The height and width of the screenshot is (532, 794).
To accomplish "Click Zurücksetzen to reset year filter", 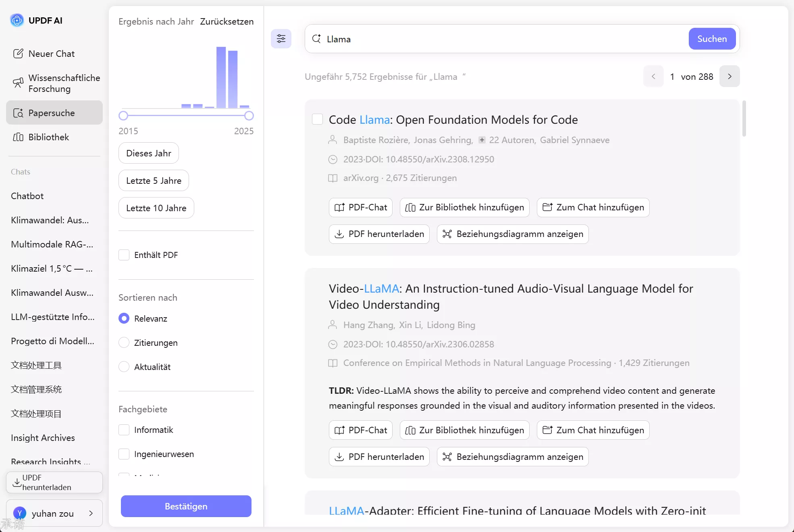I will pyautogui.click(x=227, y=21).
